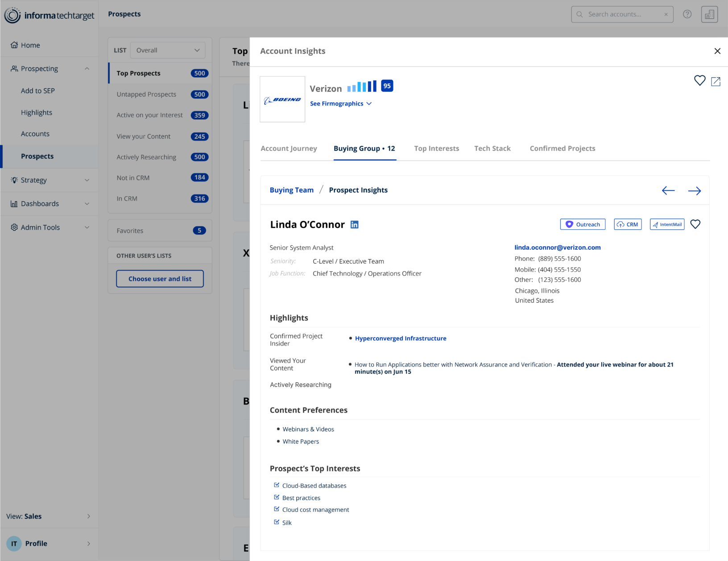This screenshot has height=561, width=728.
Task: Toggle Cloud cost management interest checkbox
Action: click(x=277, y=509)
